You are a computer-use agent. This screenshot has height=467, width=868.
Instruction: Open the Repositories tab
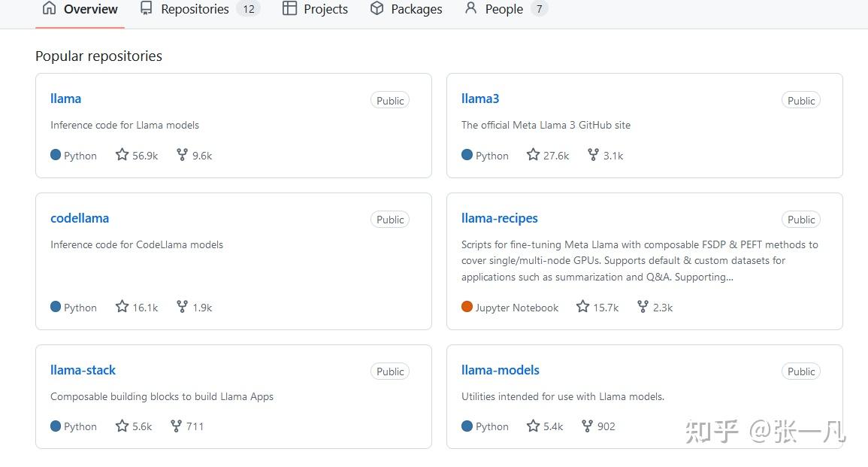(195, 9)
